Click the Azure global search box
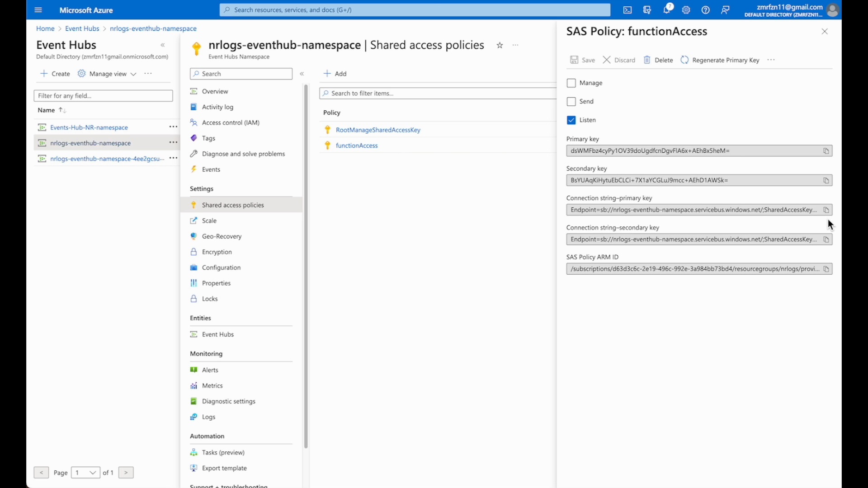868x488 pixels. coord(415,10)
